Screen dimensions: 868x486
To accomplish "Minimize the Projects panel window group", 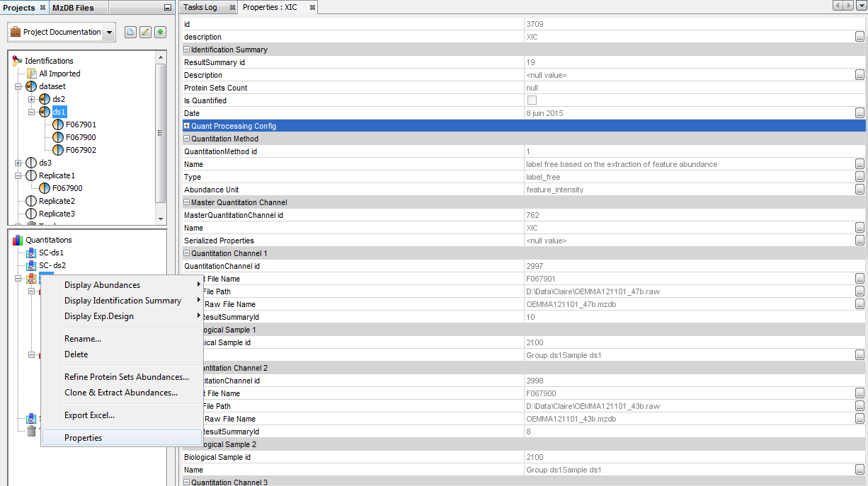I will pyautogui.click(x=167, y=8).
